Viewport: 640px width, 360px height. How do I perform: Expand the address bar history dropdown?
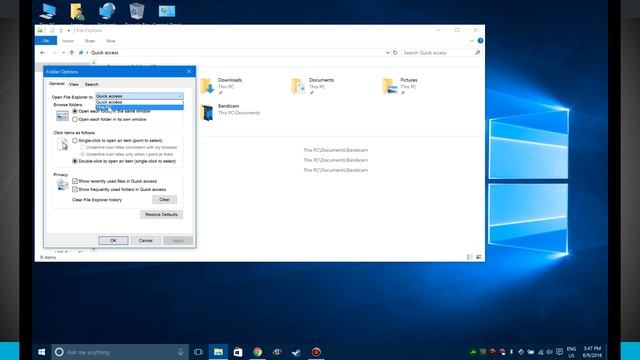pyautogui.click(x=388, y=53)
